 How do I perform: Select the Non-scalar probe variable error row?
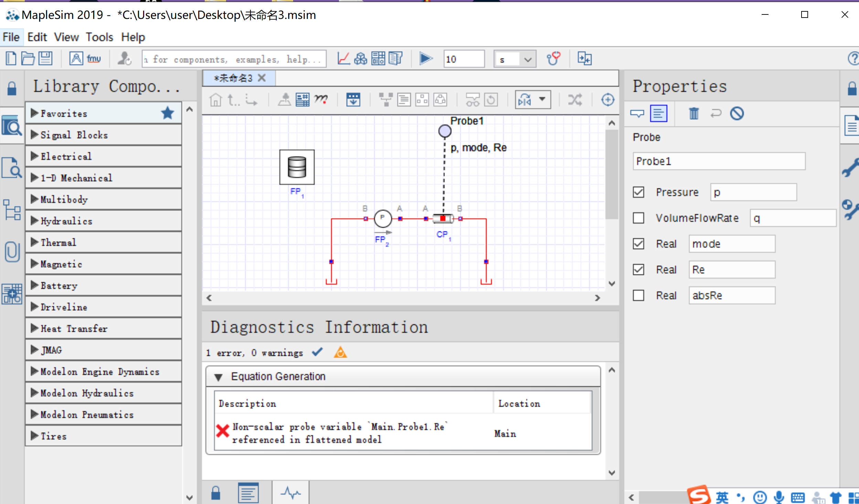click(403, 433)
